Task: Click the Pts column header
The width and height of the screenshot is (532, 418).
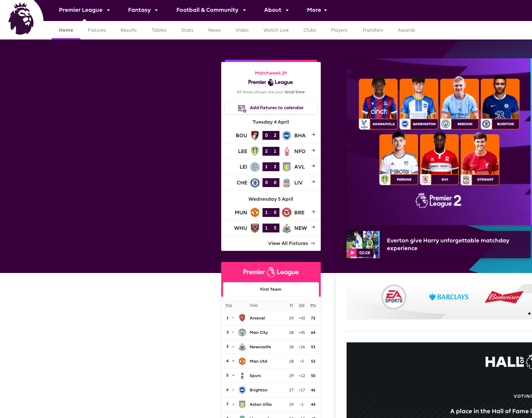Action: point(313,305)
